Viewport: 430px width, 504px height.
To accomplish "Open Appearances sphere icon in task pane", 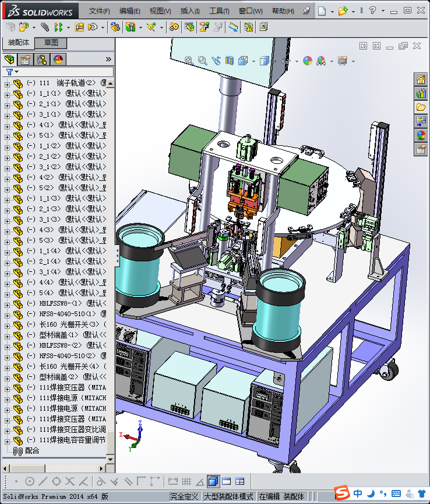I will (421, 135).
